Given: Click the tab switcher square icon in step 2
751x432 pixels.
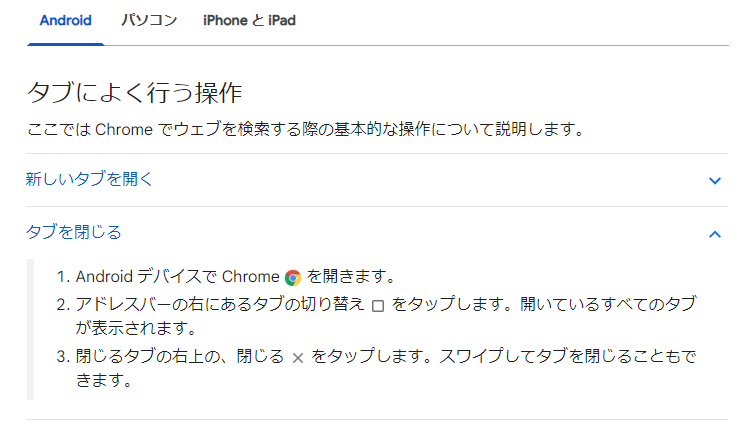Looking at the screenshot, I should point(378,306).
